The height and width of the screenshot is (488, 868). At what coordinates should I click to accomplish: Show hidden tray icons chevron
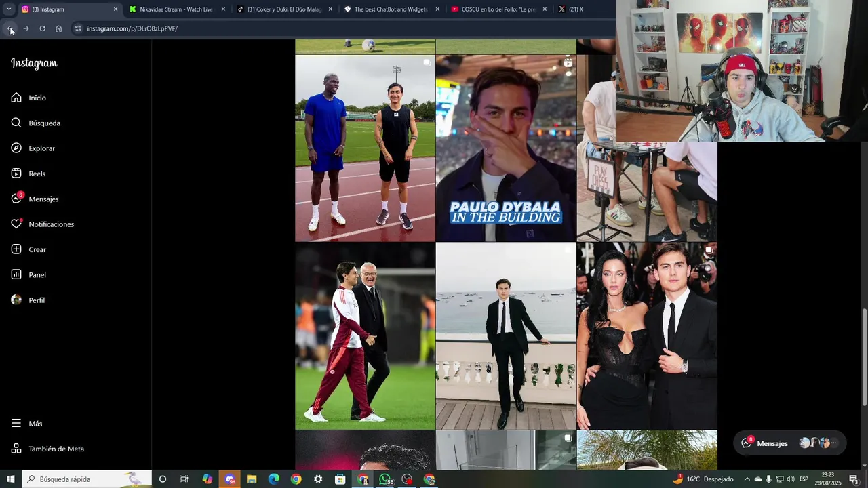tap(747, 479)
